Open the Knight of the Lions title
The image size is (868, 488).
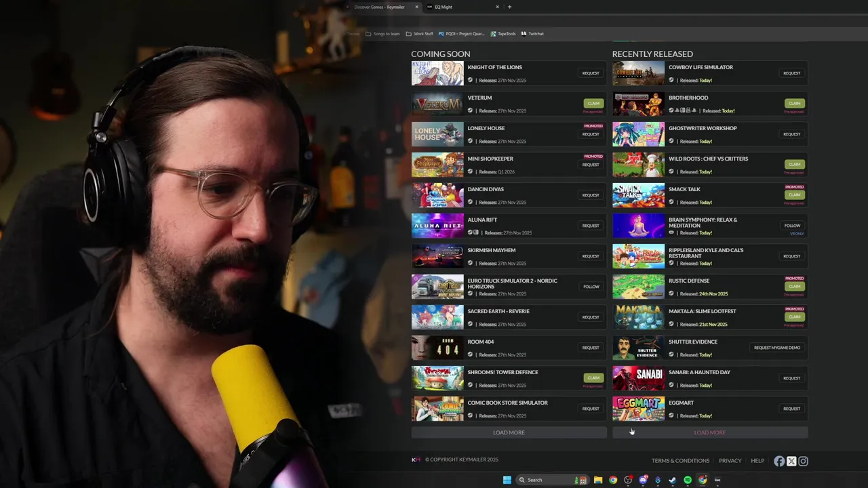pos(494,67)
